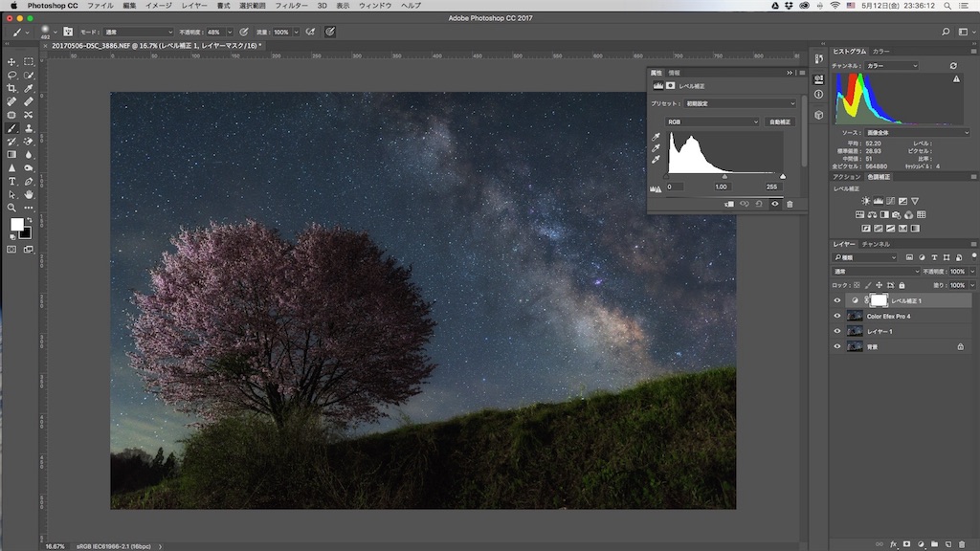Select the Quick Selection tool
Screen dimensions: 980x551
[x=29, y=75]
